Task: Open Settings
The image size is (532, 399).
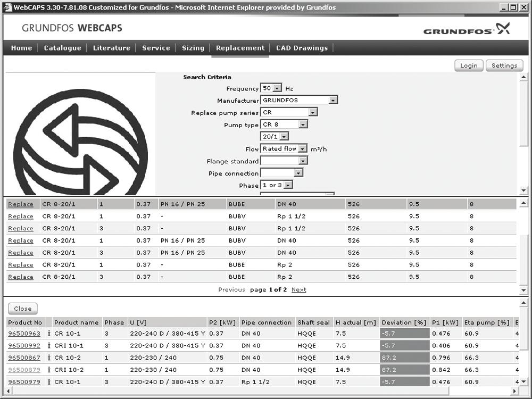Action: click(504, 65)
